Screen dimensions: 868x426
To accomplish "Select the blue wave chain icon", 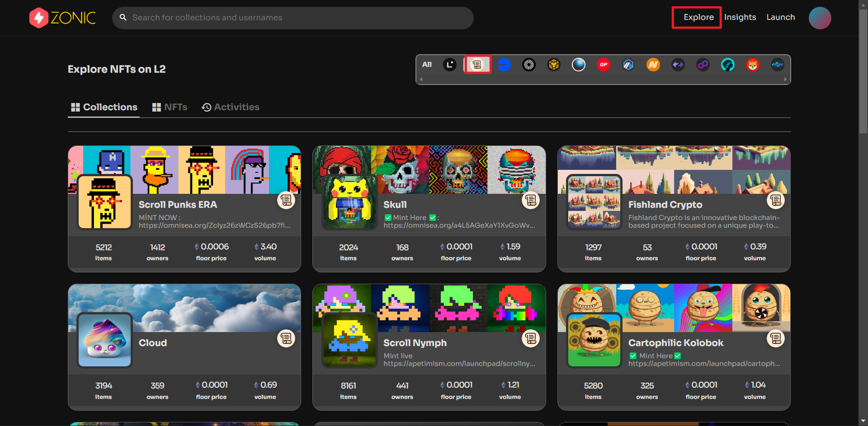I will tap(778, 65).
